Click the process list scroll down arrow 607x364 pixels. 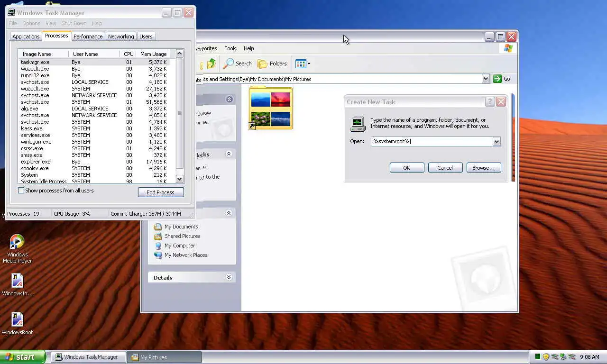[179, 179]
